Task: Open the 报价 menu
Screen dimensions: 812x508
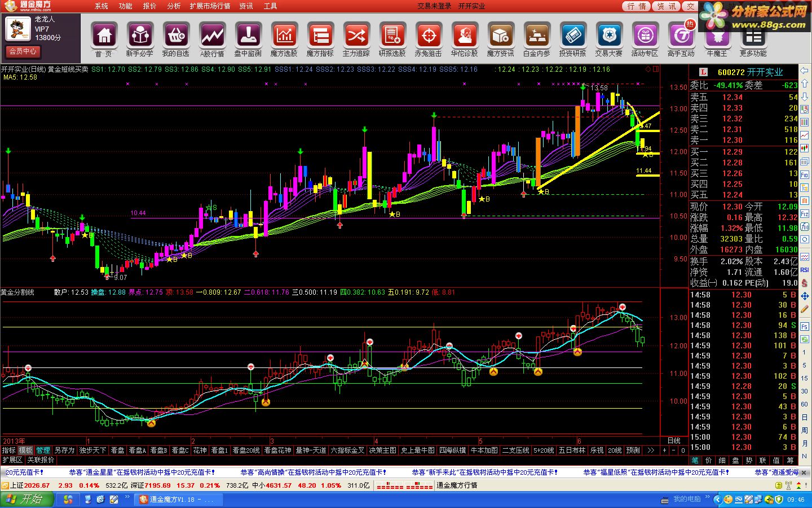Action: tap(150, 6)
